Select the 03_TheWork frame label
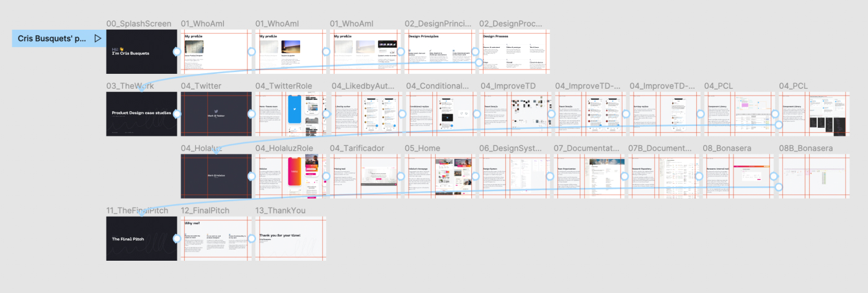This screenshot has height=293, width=868. click(130, 86)
